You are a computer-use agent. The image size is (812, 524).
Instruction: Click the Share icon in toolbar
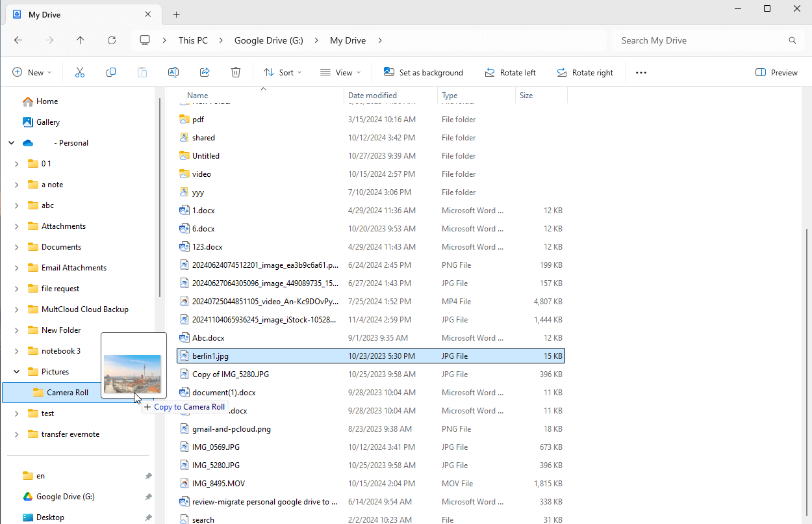[x=205, y=73]
